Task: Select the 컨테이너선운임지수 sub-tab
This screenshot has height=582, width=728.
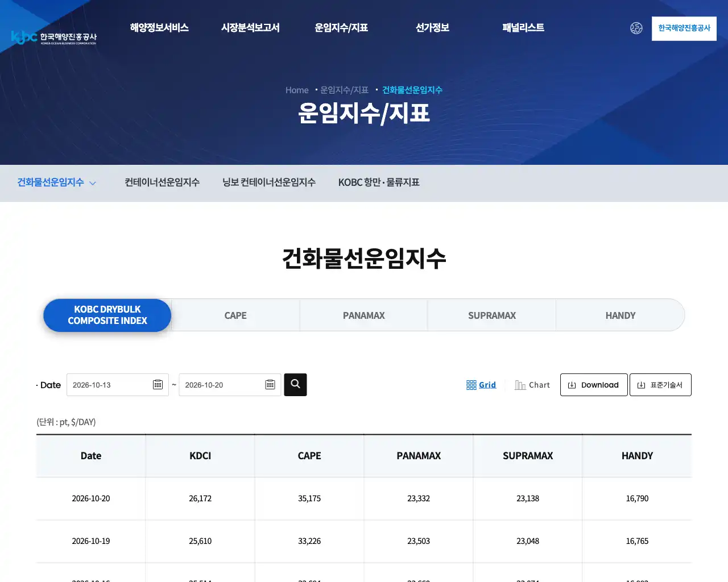Action: [x=162, y=182]
